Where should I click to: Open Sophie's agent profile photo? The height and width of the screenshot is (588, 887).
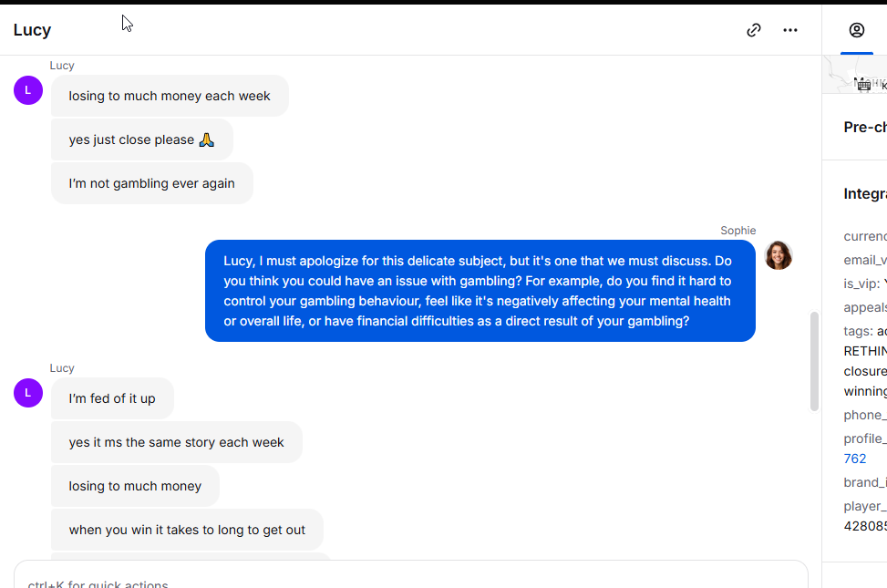(779, 255)
